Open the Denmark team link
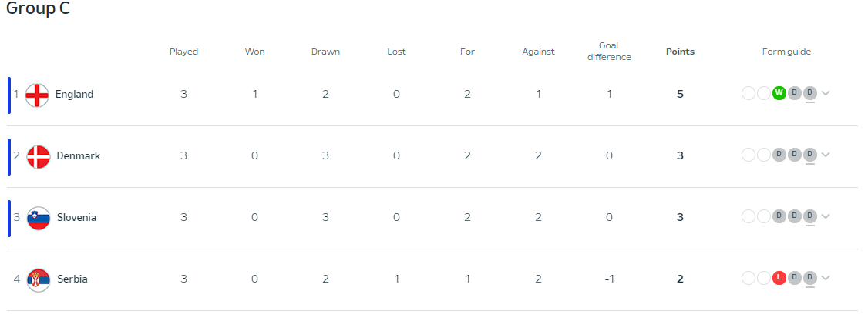Viewport: 868px width, 321px height. click(79, 156)
